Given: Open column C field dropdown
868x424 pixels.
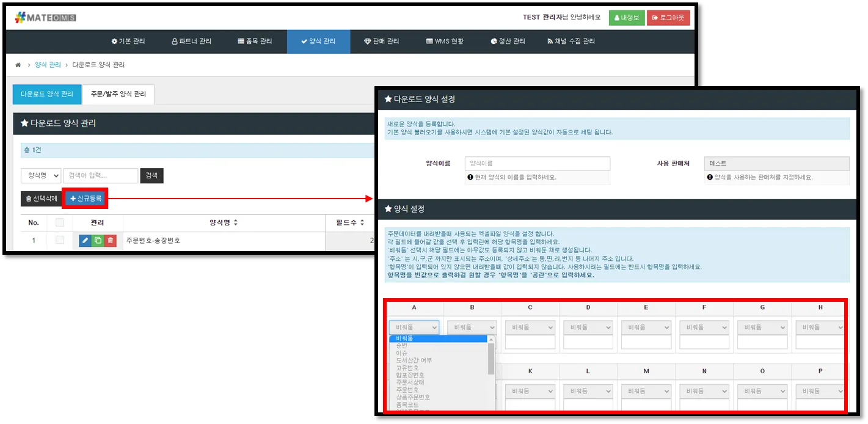Looking at the screenshot, I should pyautogui.click(x=530, y=327).
